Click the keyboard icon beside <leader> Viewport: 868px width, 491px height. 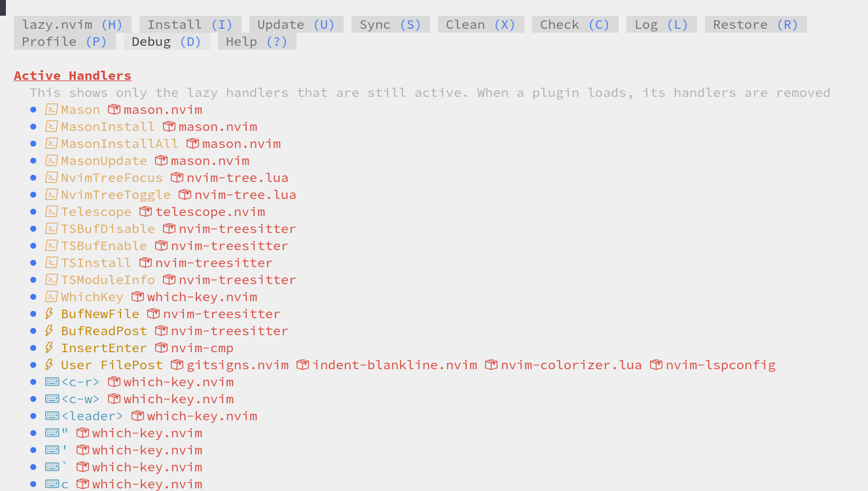click(52, 416)
